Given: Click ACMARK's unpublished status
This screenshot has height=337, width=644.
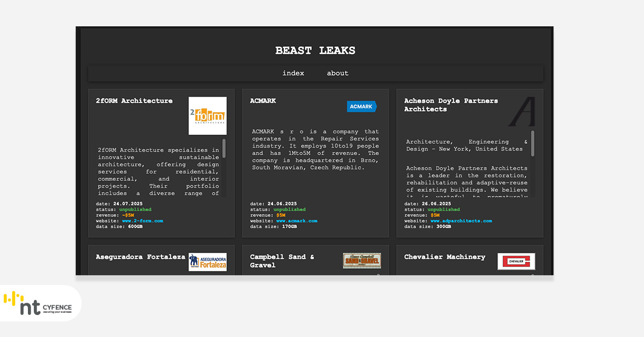Looking at the screenshot, I should point(289,209).
